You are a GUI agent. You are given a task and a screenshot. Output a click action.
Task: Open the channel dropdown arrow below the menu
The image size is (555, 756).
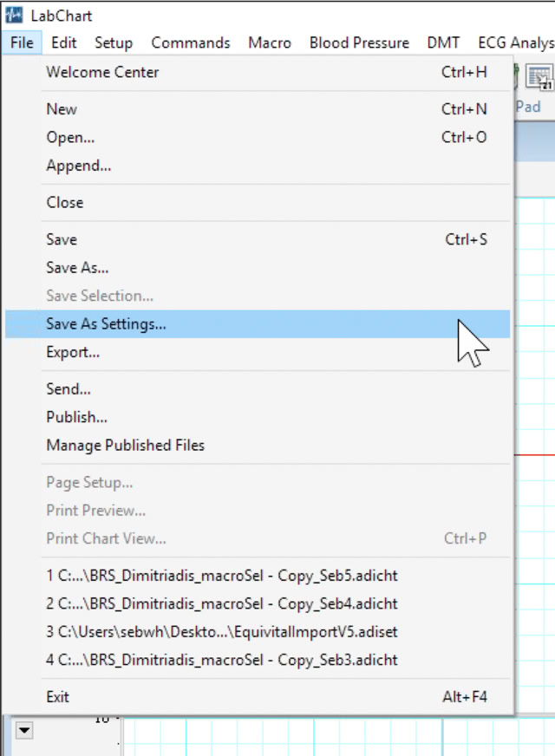pyautogui.click(x=24, y=731)
